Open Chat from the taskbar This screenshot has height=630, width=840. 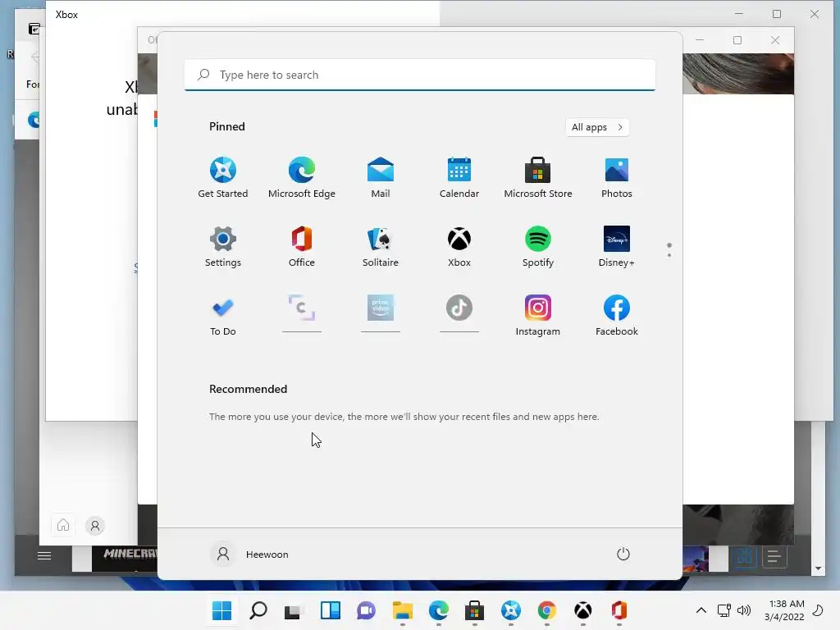(x=367, y=610)
